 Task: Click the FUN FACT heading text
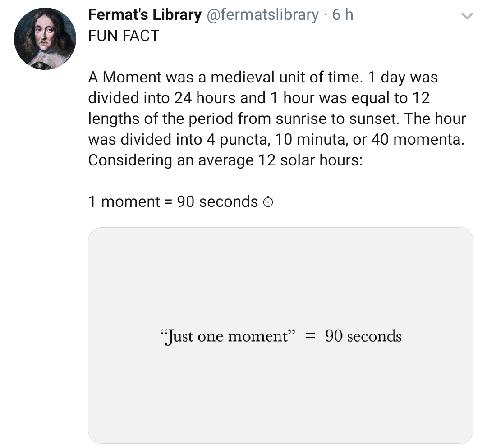coord(124,36)
